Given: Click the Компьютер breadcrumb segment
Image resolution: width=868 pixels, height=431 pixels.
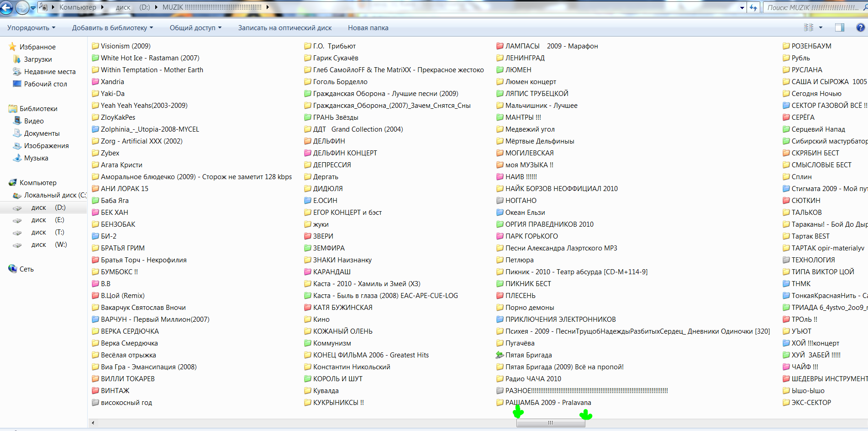Looking at the screenshot, I should click(78, 7).
